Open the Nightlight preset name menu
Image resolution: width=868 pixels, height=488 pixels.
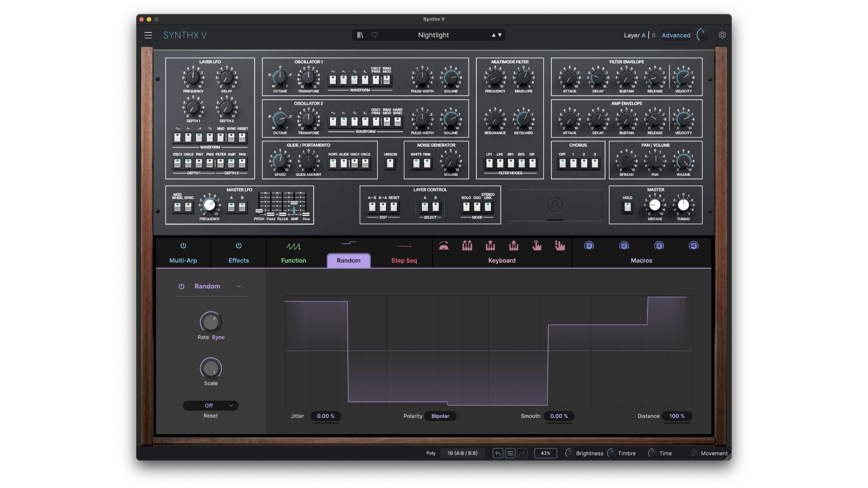[433, 35]
